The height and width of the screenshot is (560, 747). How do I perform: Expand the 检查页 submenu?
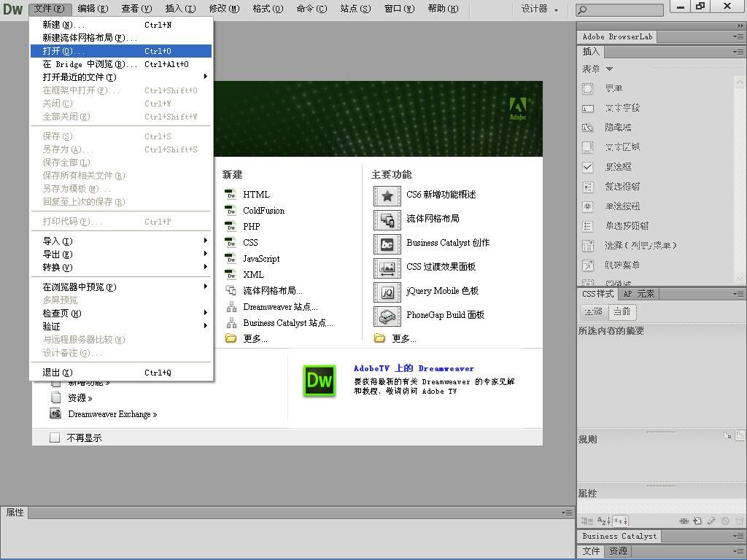pos(205,312)
